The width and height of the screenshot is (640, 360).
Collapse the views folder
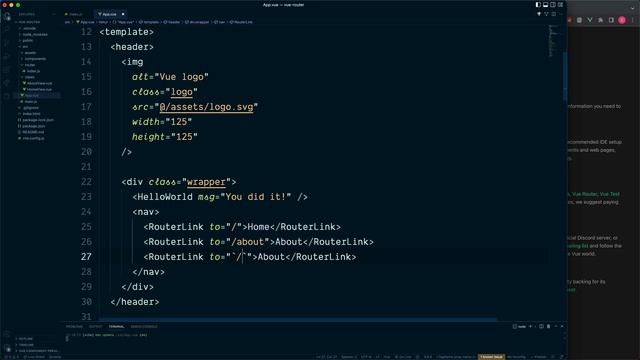(29, 77)
